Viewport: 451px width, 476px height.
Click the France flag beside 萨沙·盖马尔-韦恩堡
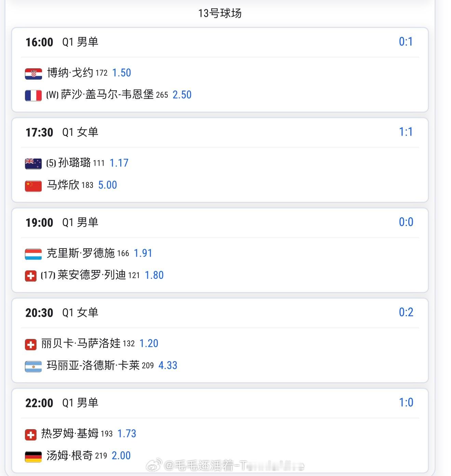point(33,95)
